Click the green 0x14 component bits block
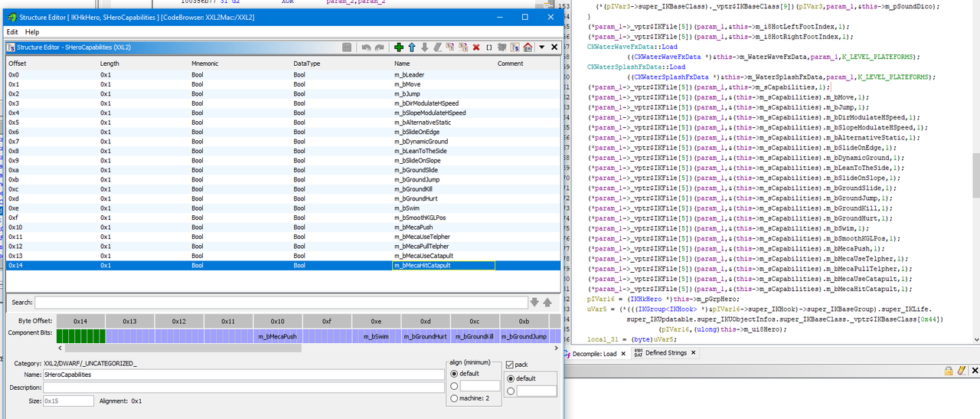The image size is (980, 419). click(81, 336)
